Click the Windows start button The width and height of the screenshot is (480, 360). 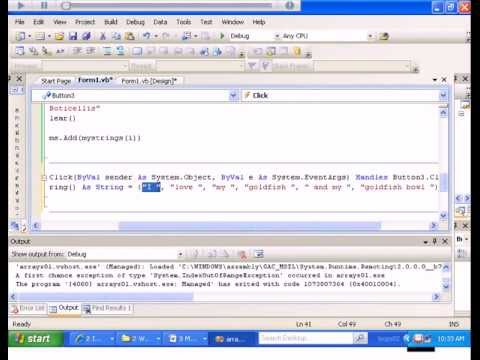pyautogui.click(x=36, y=339)
